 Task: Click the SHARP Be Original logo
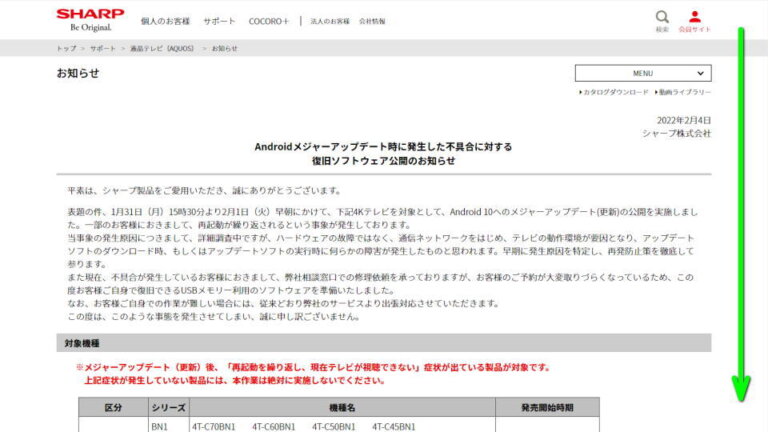[x=90, y=19]
